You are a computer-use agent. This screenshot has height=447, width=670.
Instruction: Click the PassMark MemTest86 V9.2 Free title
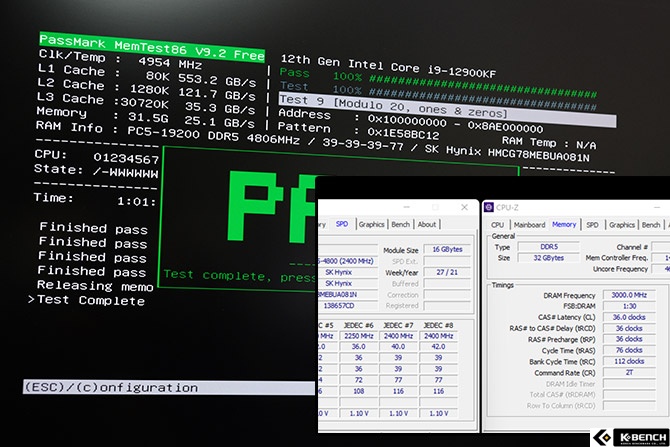point(152,47)
